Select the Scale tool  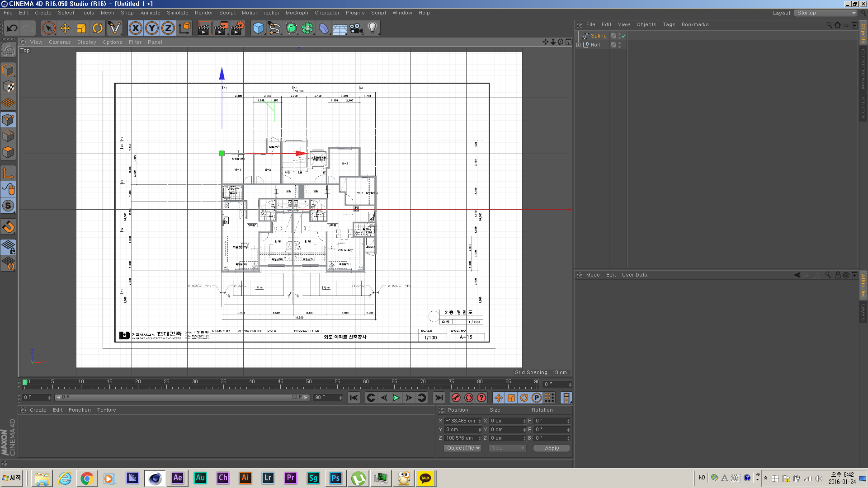(x=81, y=28)
